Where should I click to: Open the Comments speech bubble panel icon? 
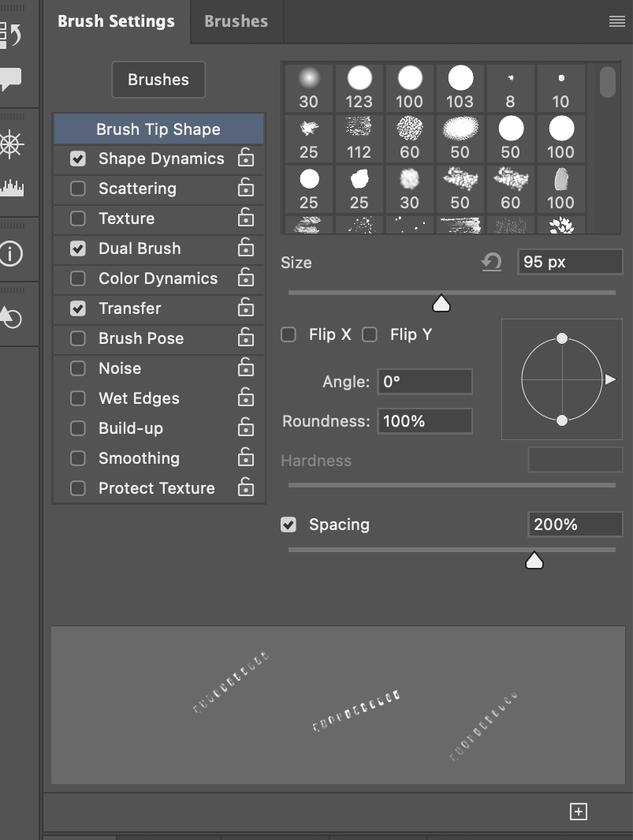pyautogui.click(x=11, y=79)
